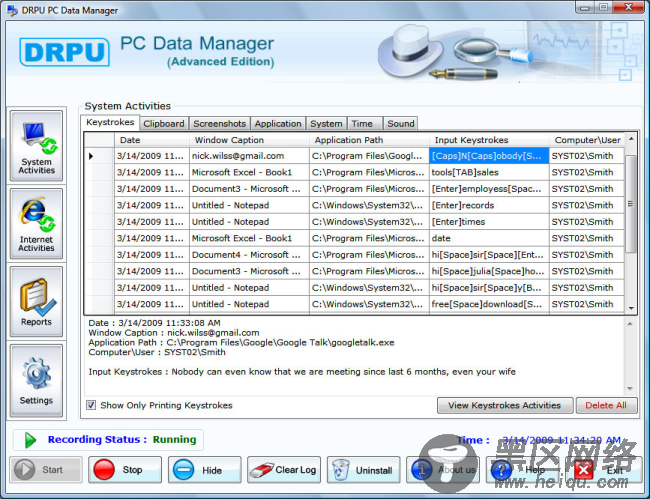Switch to the System tab
The width and height of the screenshot is (650, 499).
pyautogui.click(x=326, y=124)
